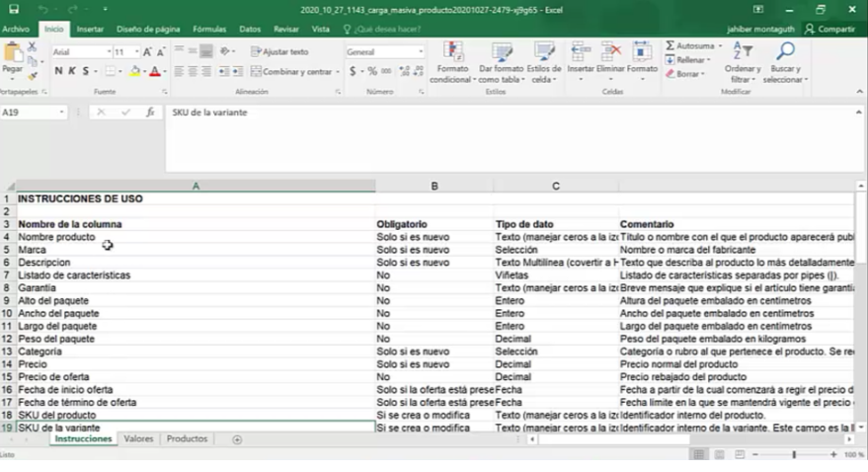Open Dar formato como tabla menu

pyautogui.click(x=501, y=62)
